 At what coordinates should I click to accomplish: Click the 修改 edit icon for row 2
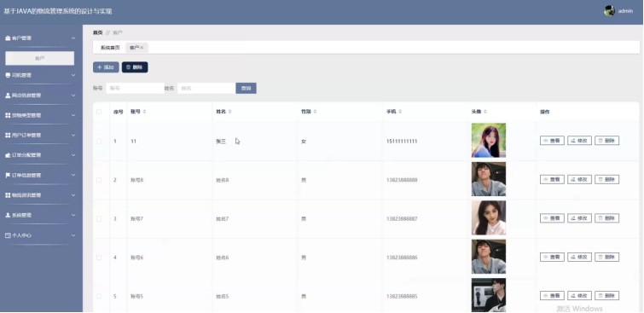[579, 179]
